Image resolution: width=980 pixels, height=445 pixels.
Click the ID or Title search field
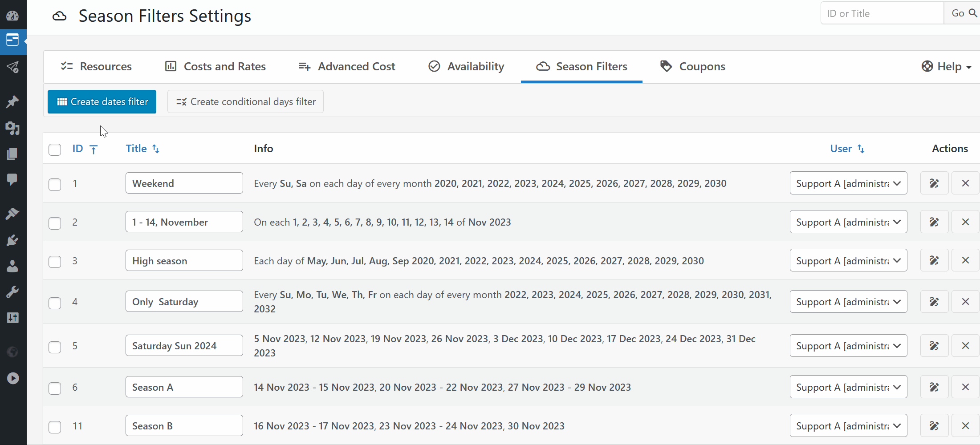click(x=881, y=13)
